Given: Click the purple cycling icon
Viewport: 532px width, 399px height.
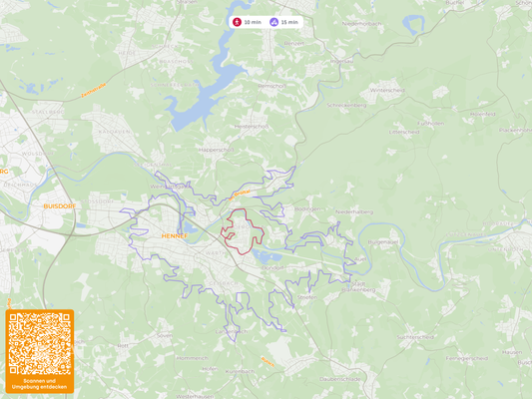Looking at the screenshot, I should (x=274, y=22).
